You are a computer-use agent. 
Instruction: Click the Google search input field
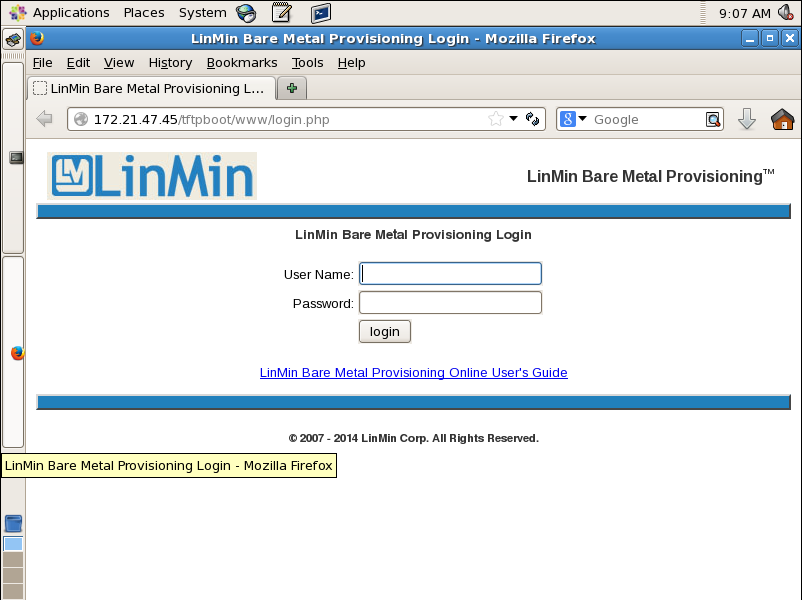[647, 119]
